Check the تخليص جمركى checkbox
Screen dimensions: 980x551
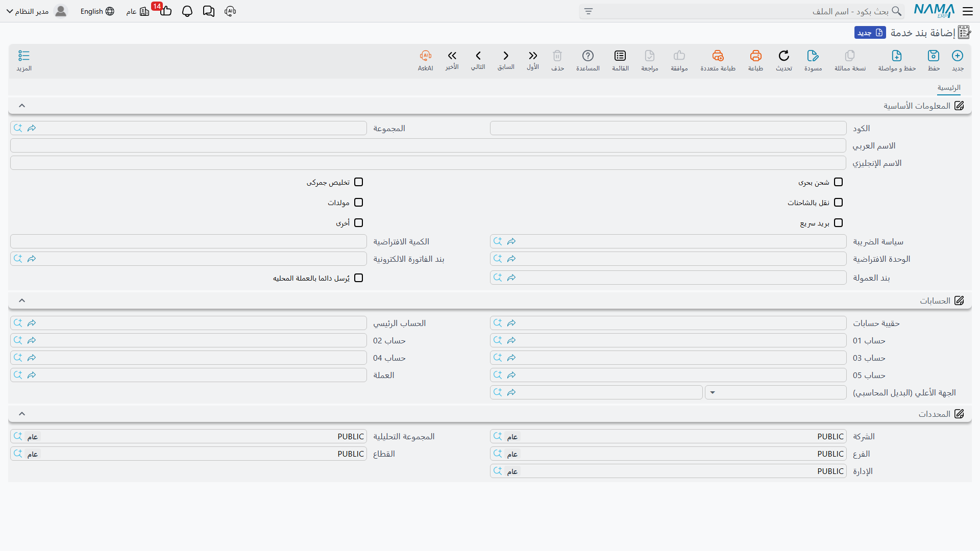coord(358,182)
